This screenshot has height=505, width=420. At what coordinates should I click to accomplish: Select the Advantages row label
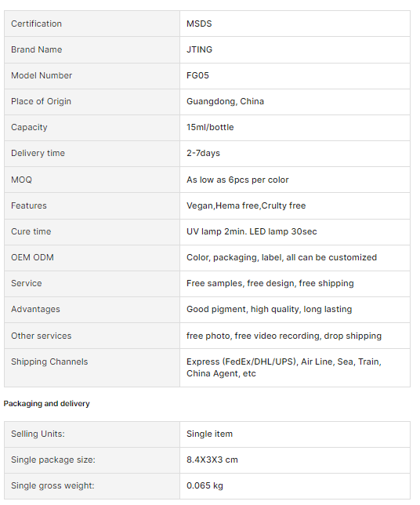35,309
